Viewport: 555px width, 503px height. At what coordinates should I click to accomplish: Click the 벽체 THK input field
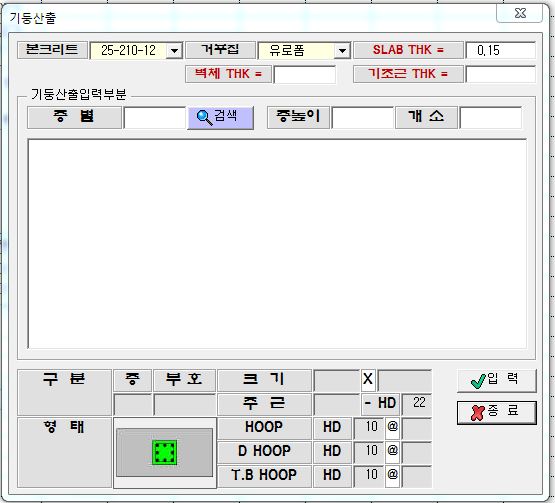(304, 74)
